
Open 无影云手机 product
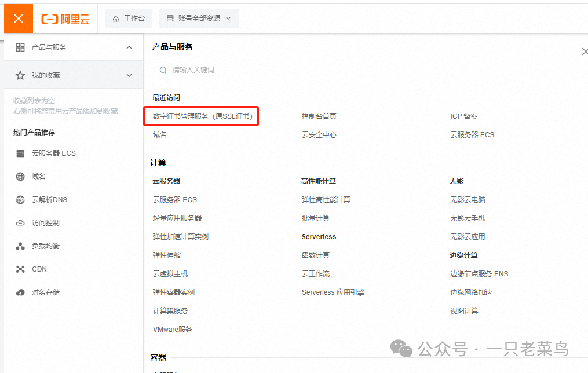(x=468, y=218)
